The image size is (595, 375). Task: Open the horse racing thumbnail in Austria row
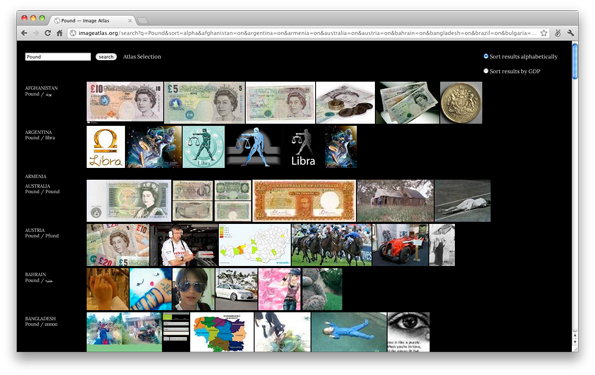(x=332, y=245)
